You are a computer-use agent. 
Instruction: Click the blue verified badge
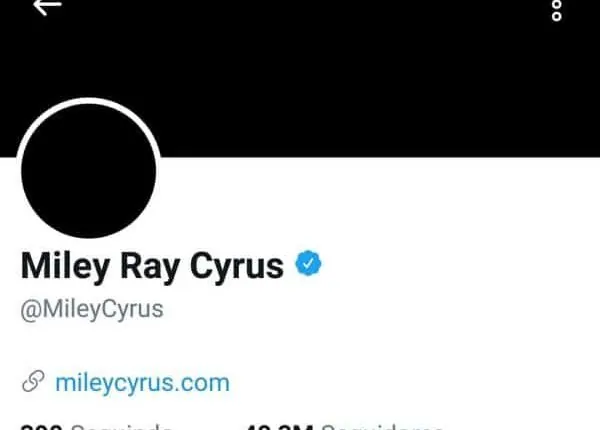(308, 263)
